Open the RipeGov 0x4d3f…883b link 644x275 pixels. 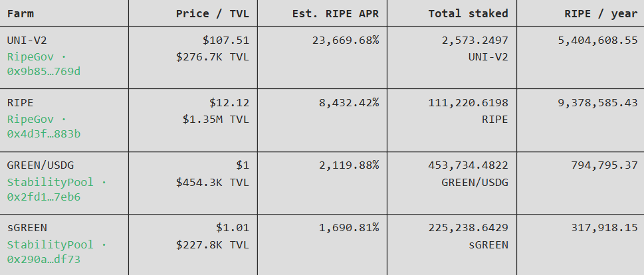tap(44, 127)
